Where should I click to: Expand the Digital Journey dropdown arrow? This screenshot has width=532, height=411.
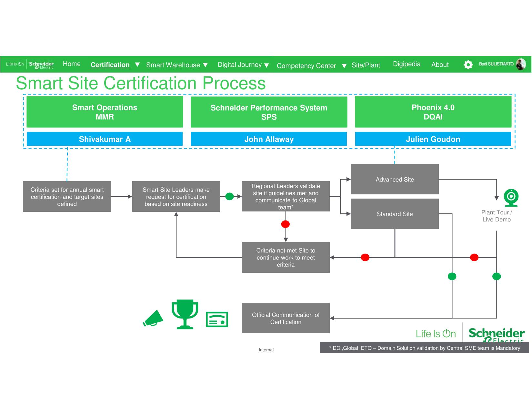266,65
